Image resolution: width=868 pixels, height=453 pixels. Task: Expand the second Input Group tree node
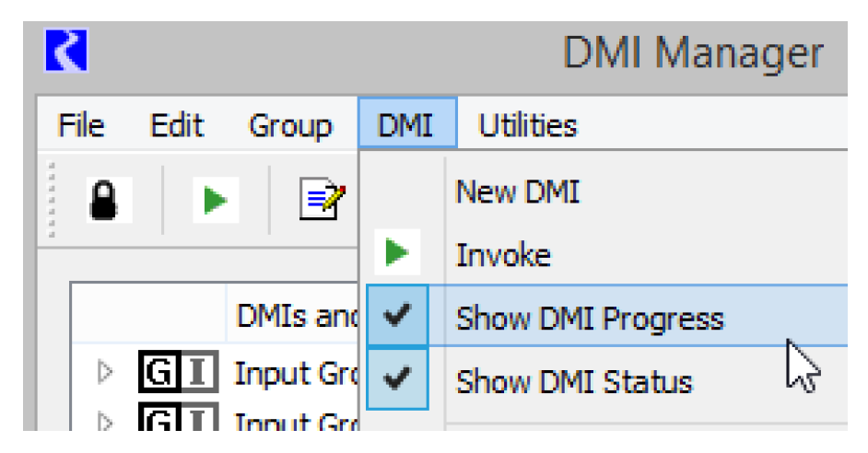(103, 423)
